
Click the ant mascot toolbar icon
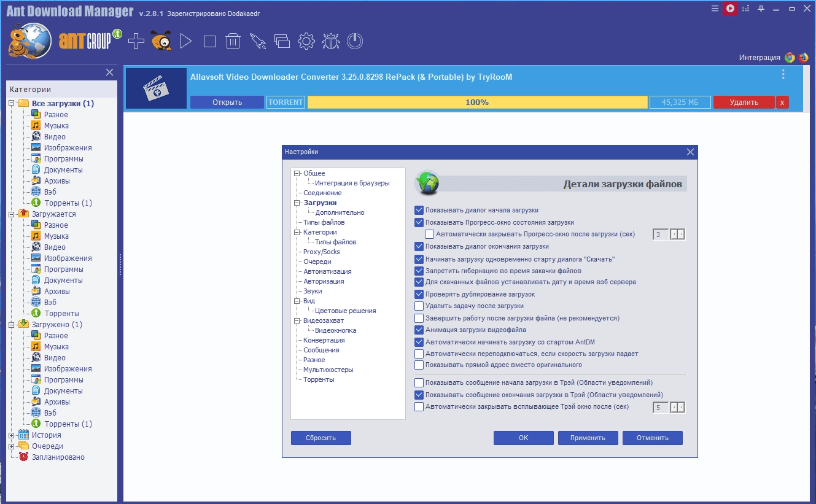(x=161, y=41)
